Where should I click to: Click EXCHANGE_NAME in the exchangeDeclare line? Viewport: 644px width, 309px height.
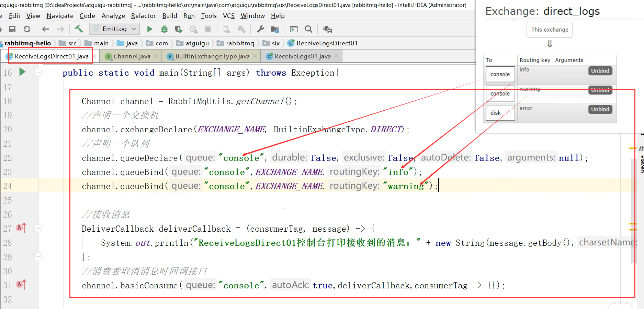pyautogui.click(x=231, y=129)
